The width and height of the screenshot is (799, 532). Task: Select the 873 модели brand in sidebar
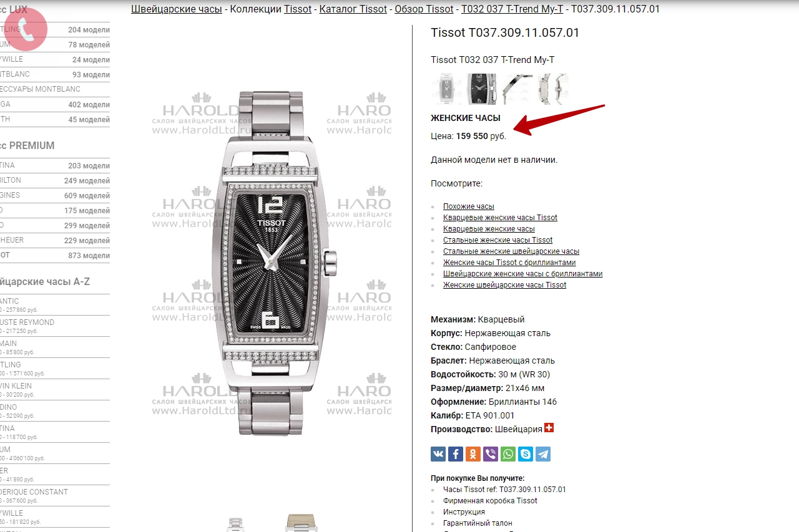click(x=55, y=255)
